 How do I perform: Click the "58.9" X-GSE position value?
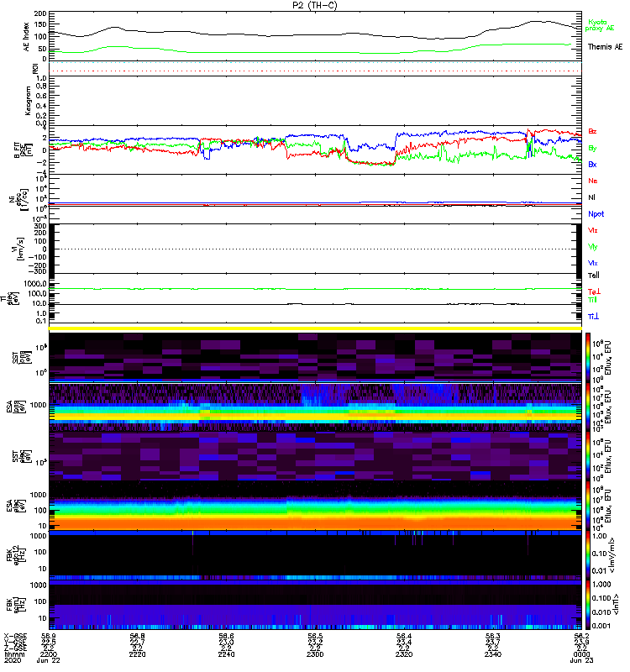tap(49, 636)
